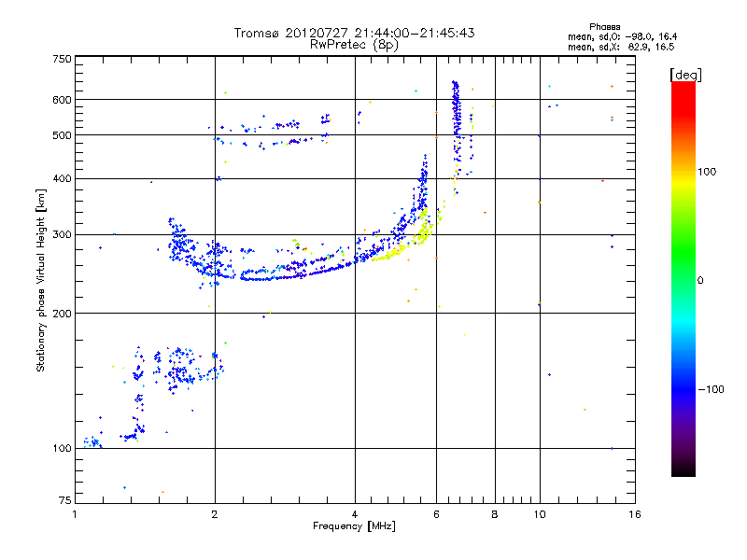Click the 'mean, sd,O: -98.0, 16.4' line
The height and width of the screenshot is (560, 747).
click(622, 36)
